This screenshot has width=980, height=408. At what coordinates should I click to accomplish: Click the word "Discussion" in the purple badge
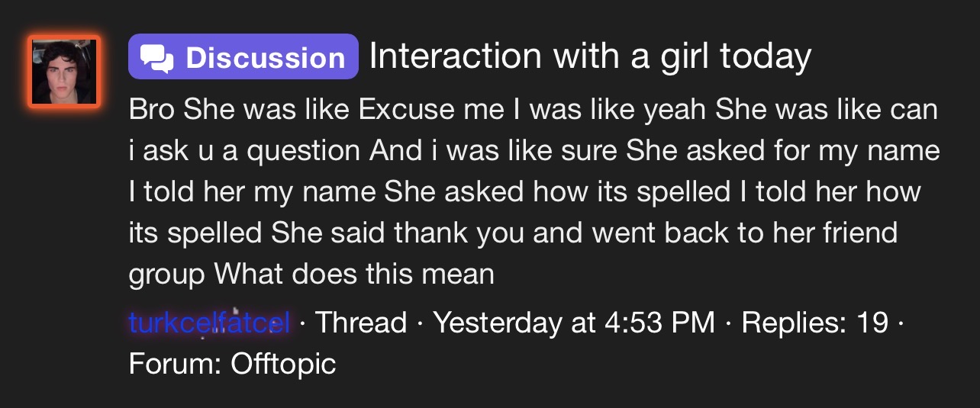coord(265,58)
